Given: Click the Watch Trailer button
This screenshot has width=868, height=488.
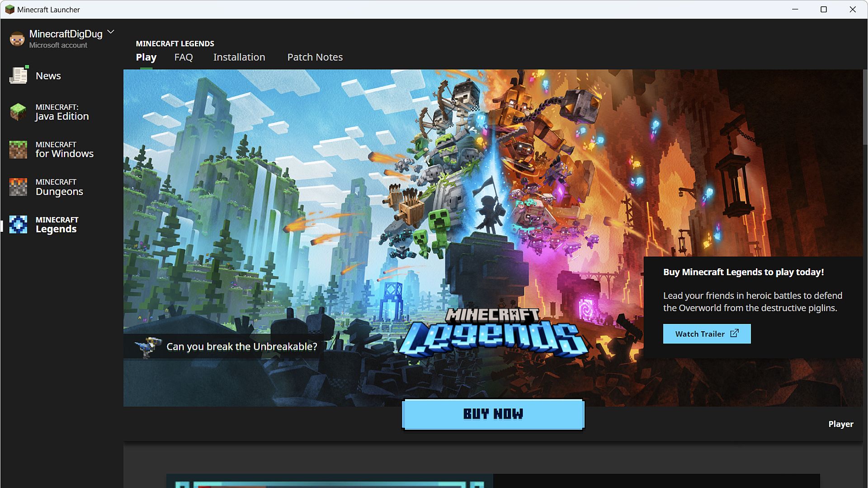Looking at the screenshot, I should click(x=707, y=334).
